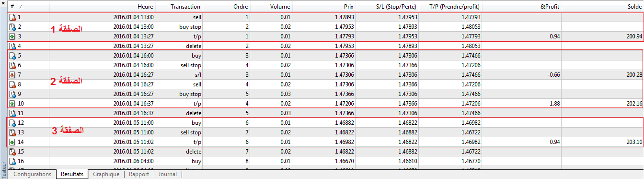Screen dimensions: 644x179
Task: Click the buy order icon in row 5
Action: click(12, 56)
